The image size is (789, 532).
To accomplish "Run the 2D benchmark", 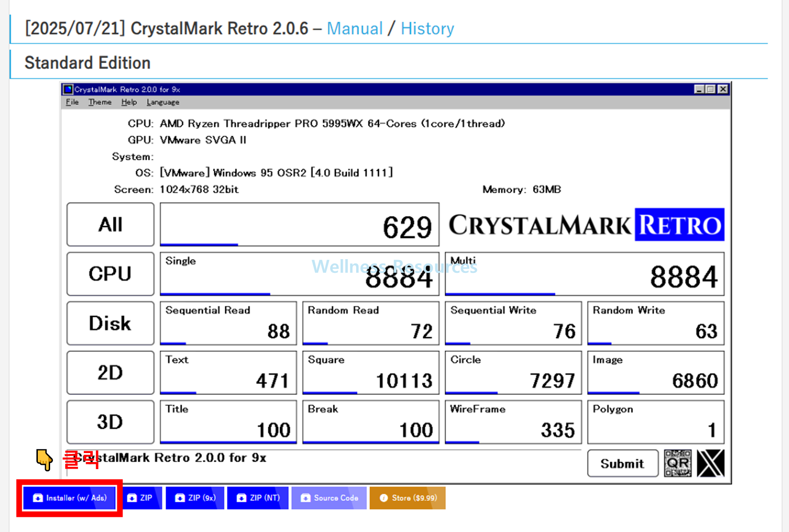I will point(110,373).
